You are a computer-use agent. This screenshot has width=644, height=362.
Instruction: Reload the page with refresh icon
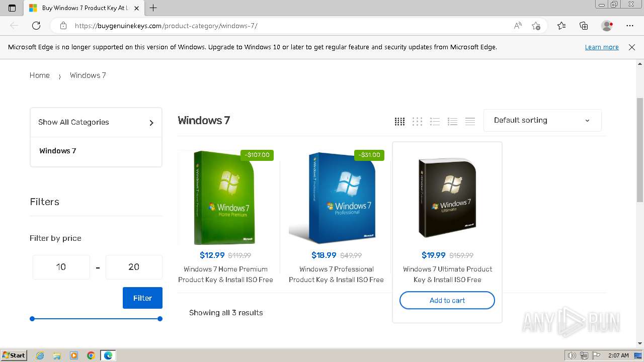point(36,26)
